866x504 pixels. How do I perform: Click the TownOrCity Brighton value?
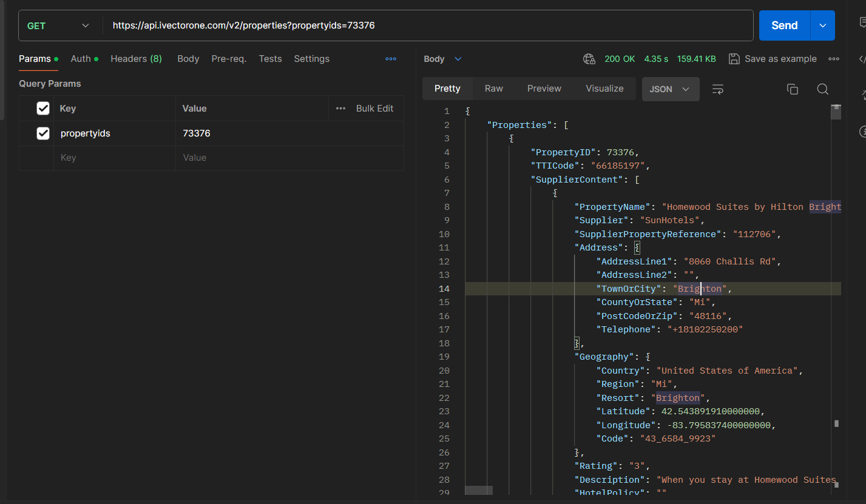coord(699,289)
